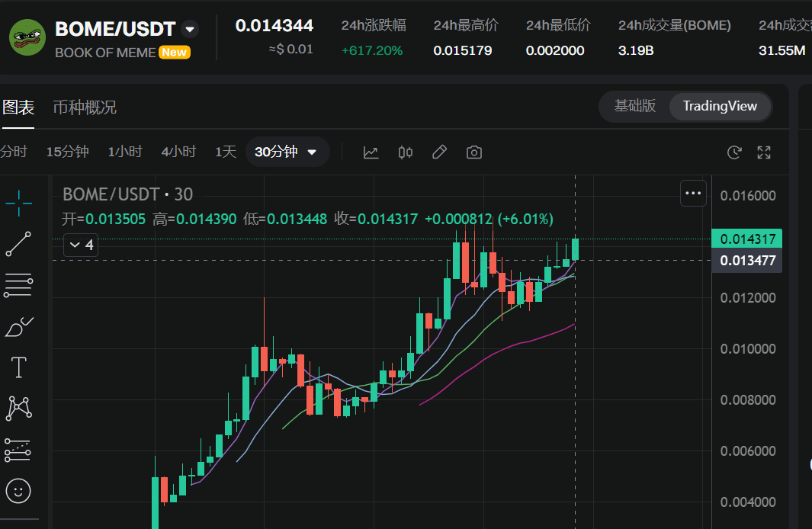The height and width of the screenshot is (529, 812).
Task: Open the candlestick chart style icon
Action: 406,152
